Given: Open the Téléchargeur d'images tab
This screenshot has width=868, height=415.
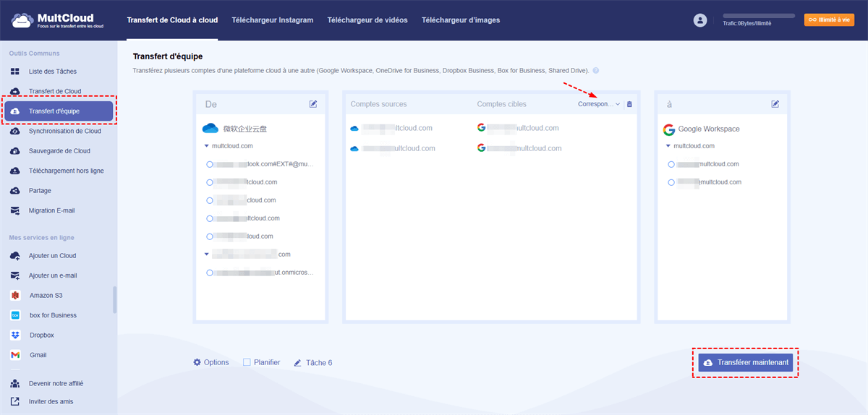Looking at the screenshot, I should coord(461,20).
